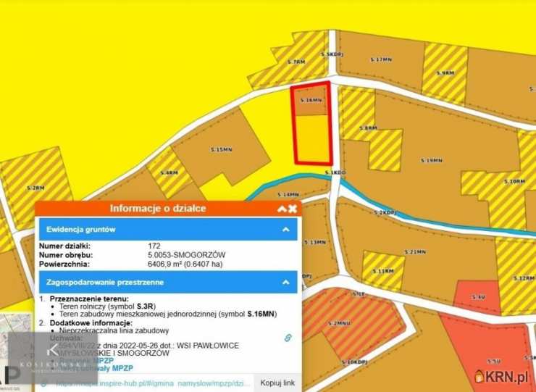Click the striped S.11RM plot

pyautogui.click(x=382, y=270)
